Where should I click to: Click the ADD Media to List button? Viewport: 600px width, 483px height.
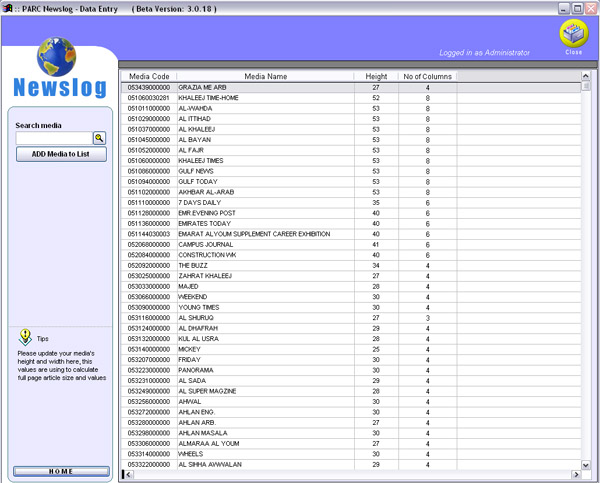point(61,154)
